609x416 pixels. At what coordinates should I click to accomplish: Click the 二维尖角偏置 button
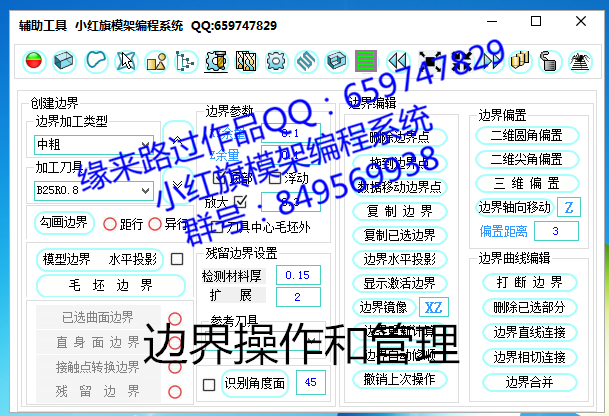(x=527, y=159)
